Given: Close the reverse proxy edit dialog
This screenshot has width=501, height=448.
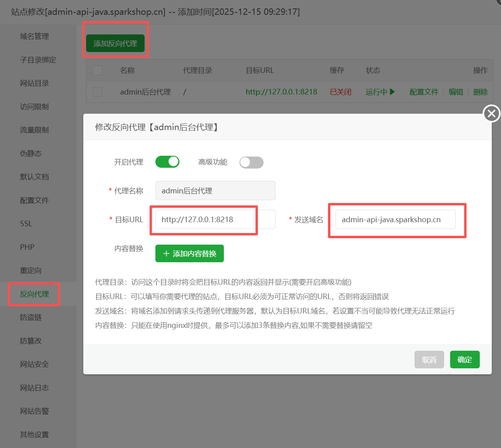Looking at the screenshot, I should click(491, 114).
